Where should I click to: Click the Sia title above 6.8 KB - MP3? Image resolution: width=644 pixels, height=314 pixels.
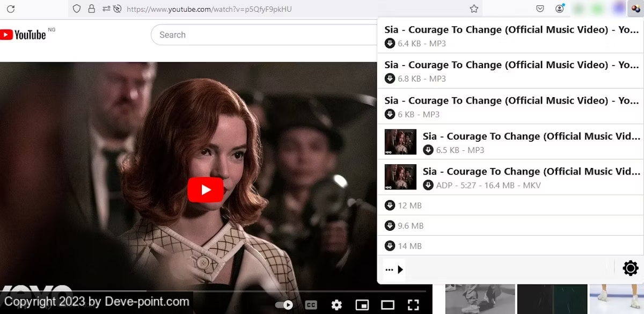point(511,65)
